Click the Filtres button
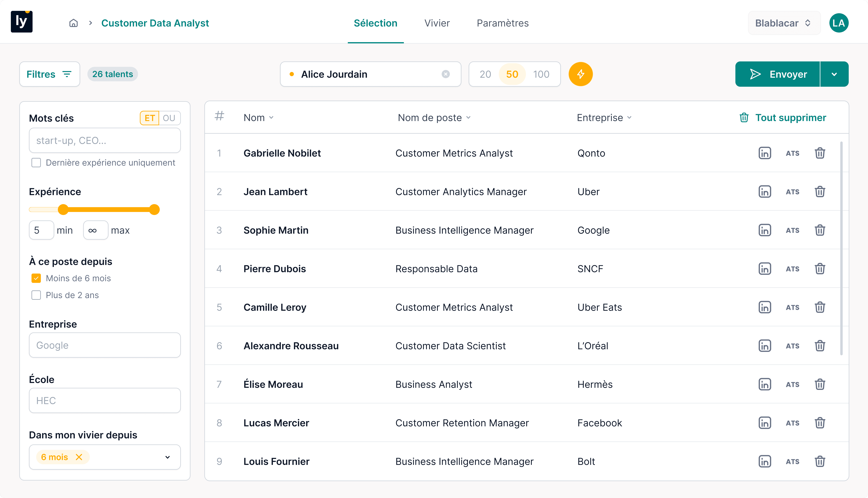Viewport: 868px width, 498px height. tap(50, 74)
